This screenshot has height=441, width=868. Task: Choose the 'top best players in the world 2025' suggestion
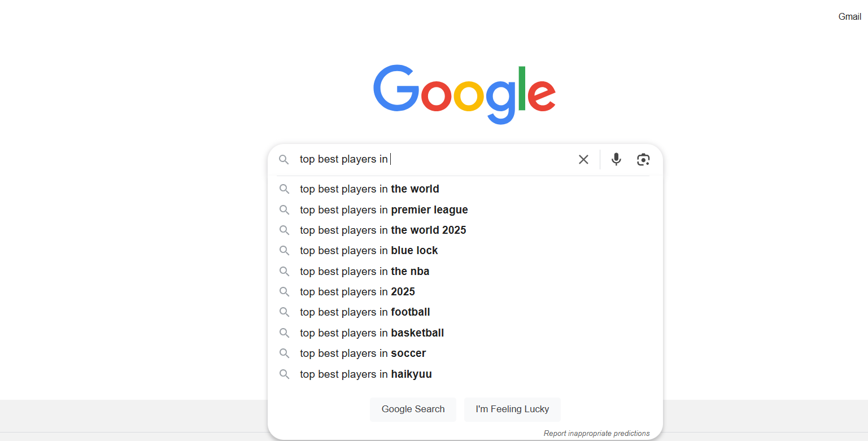[382, 230]
